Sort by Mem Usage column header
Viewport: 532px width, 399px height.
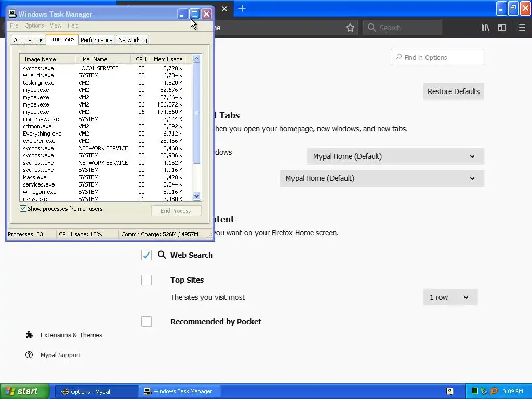coord(167,59)
